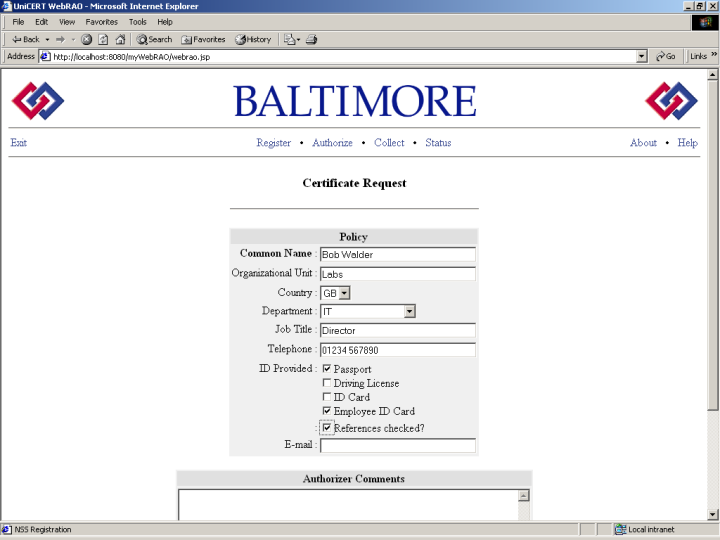This screenshot has width=720, height=540.
Task: Follow the About link
Action: (643, 143)
